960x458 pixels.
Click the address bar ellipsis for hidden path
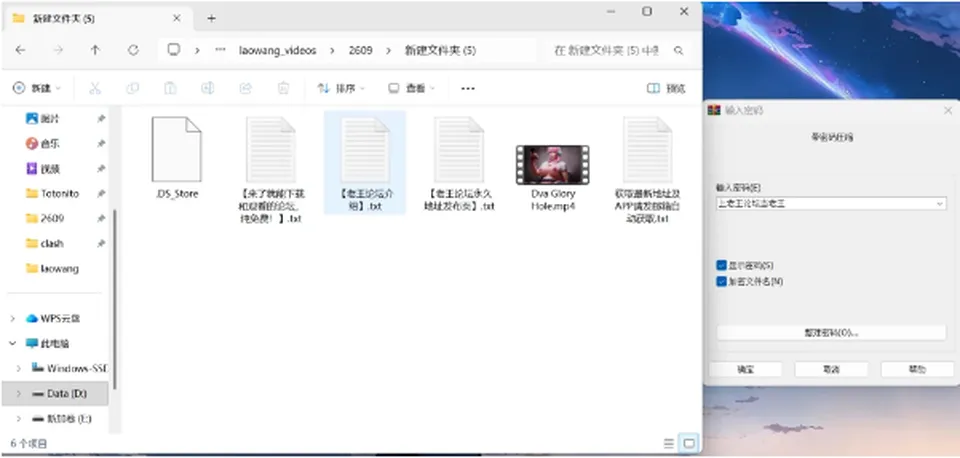(x=220, y=50)
